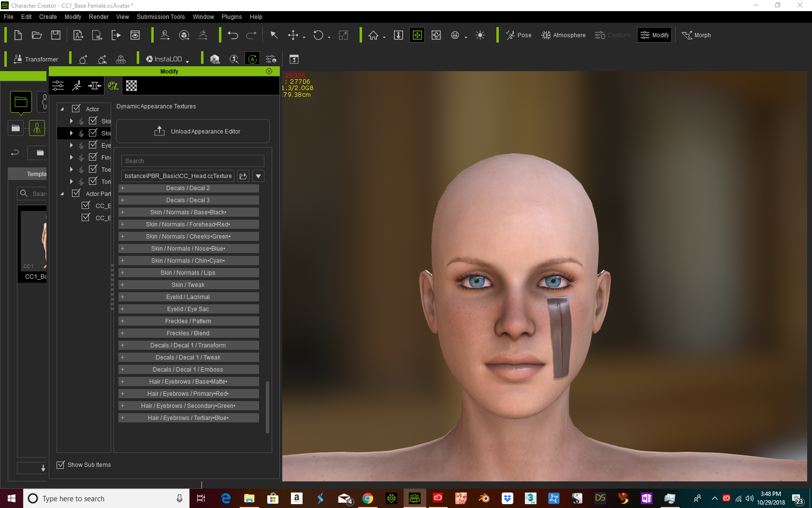The image size is (812, 508).
Task: Toggle the Fingernails row checkbox
Action: pos(93,157)
